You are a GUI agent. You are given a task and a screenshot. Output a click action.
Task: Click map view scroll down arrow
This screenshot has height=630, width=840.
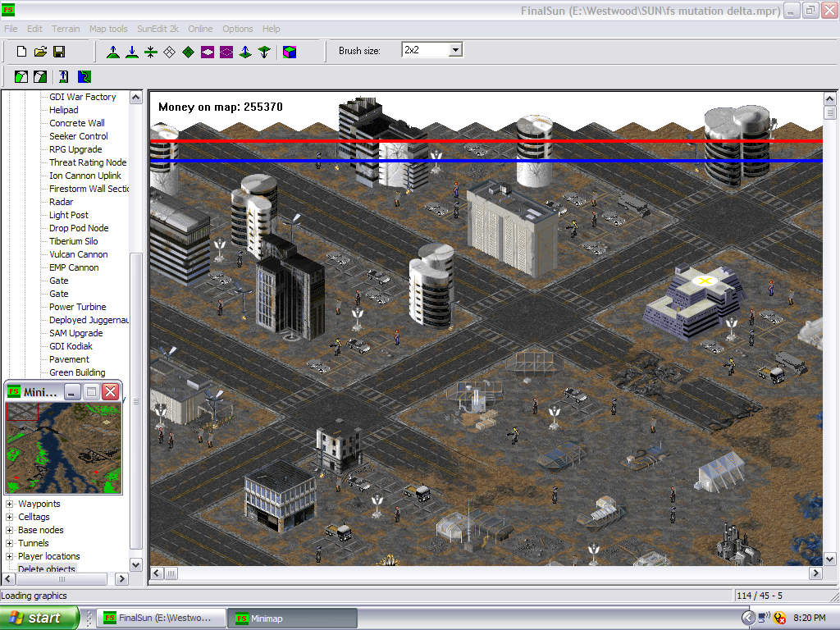[829, 559]
